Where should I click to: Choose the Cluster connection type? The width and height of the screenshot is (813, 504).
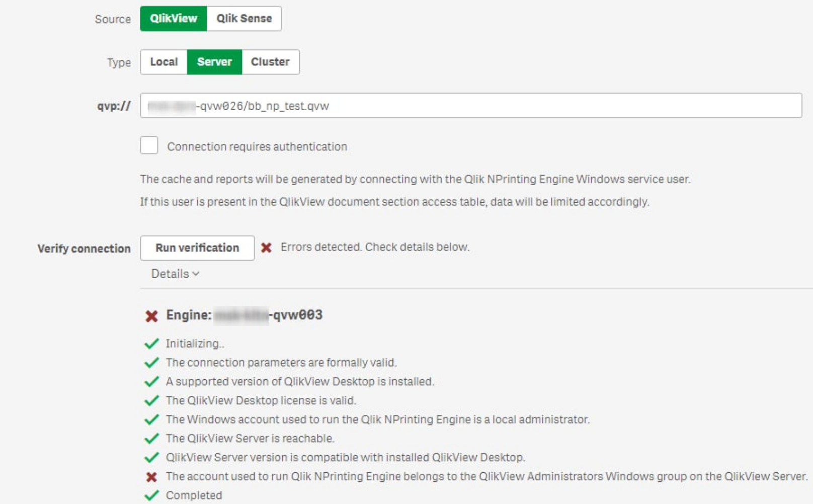(x=270, y=62)
